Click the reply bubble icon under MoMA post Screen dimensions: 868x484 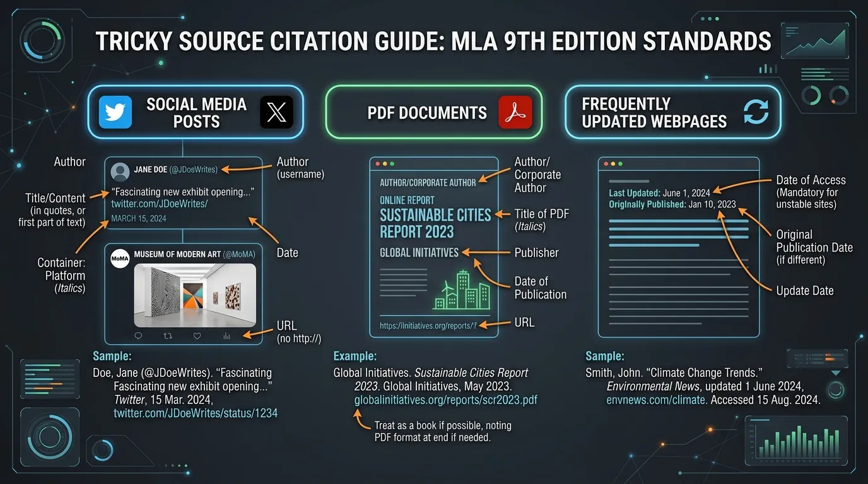pyautogui.click(x=138, y=336)
